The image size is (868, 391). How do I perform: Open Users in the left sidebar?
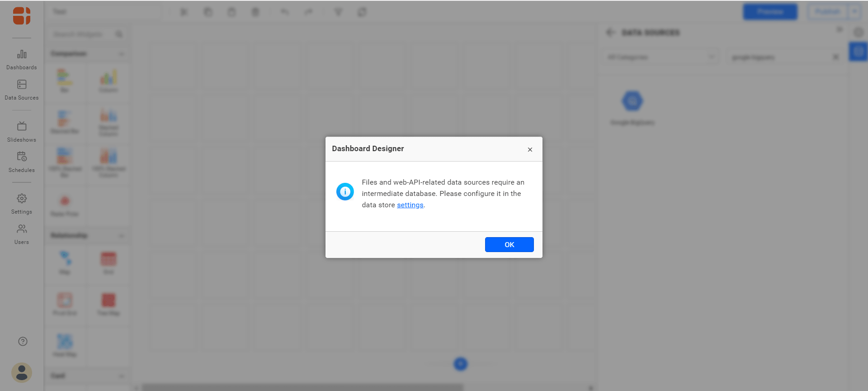tap(22, 234)
